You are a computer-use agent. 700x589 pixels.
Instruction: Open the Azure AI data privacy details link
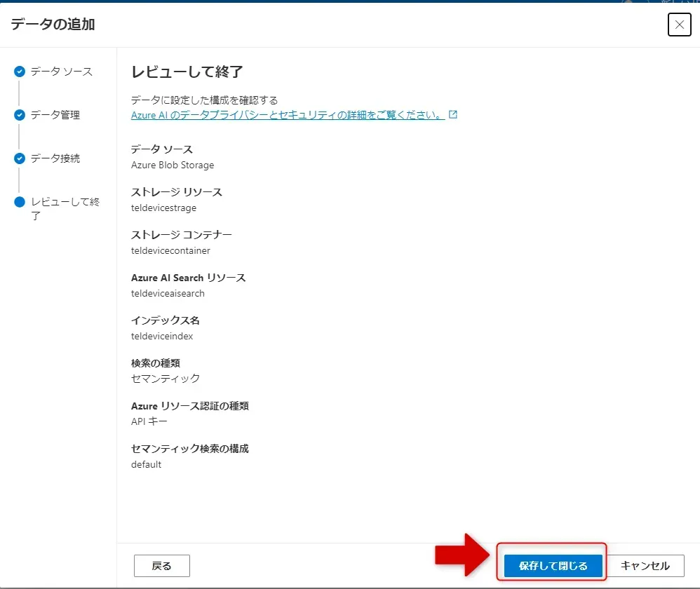288,115
